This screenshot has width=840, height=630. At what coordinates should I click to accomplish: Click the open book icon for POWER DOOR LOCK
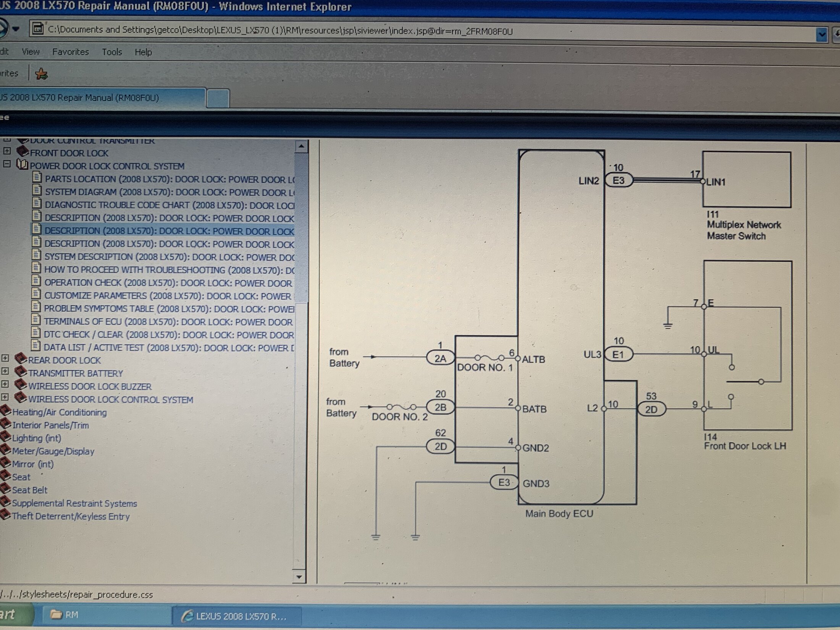click(x=22, y=165)
